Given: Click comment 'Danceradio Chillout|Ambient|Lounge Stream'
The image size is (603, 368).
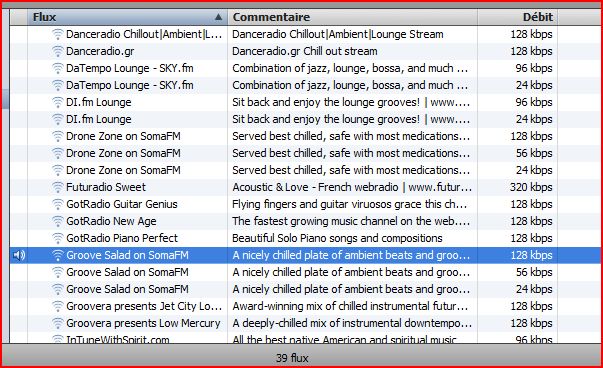Looking at the screenshot, I should tap(338, 34).
